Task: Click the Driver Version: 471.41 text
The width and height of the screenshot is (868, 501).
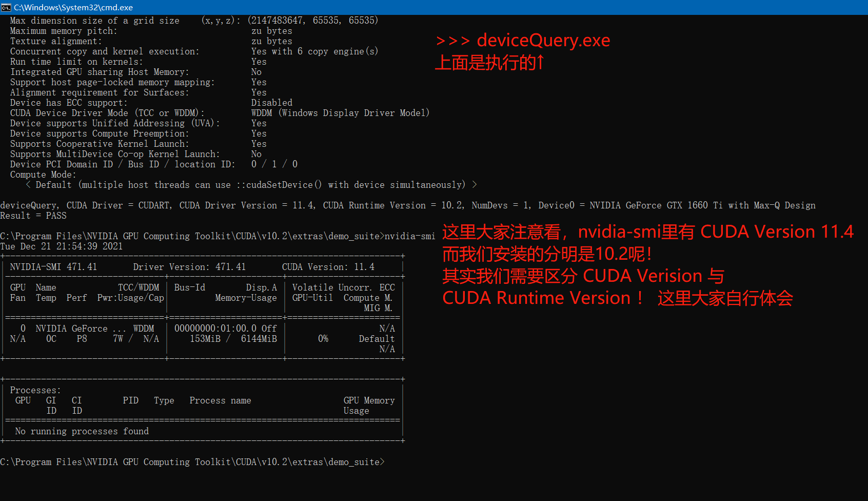Action: pyautogui.click(x=189, y=267)
